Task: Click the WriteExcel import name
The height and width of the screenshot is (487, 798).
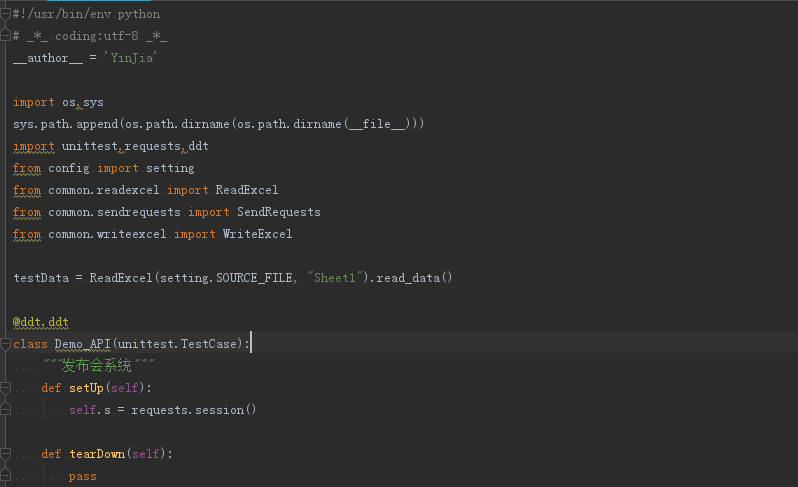Action: point(257,234)
